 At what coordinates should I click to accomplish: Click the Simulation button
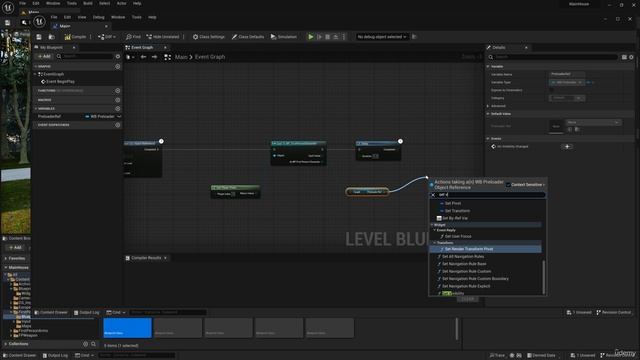(x=284, y=37)
